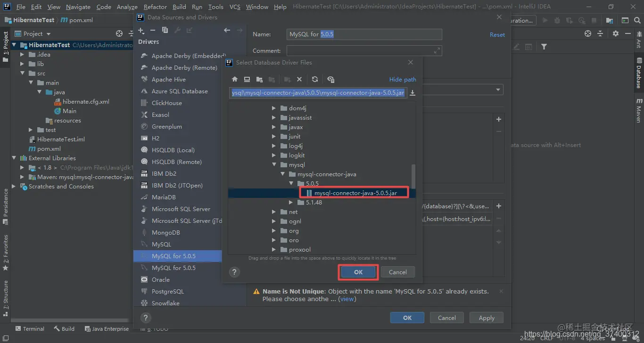644x343 pixels.
Task: Click OK in Select Database Driver Files
Action: click(x=358, y=272)
